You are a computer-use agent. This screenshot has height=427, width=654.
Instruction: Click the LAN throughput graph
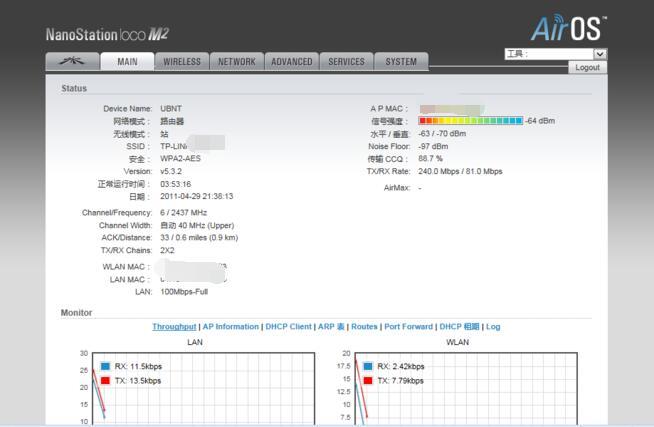203,389
